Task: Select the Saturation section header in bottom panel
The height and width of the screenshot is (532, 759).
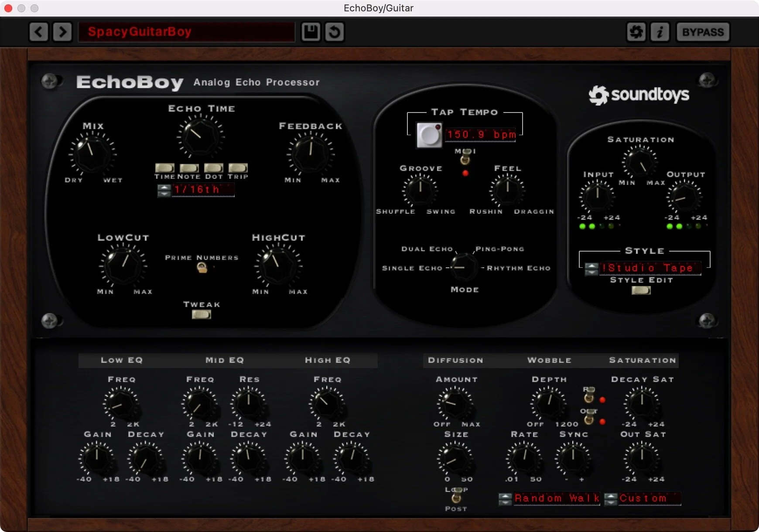Action: coord(643,360)
